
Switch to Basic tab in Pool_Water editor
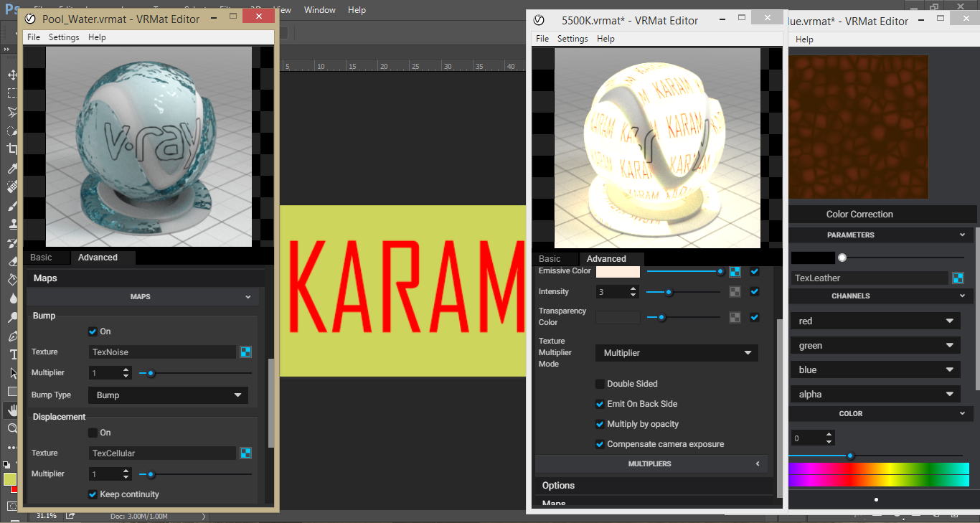41,258
